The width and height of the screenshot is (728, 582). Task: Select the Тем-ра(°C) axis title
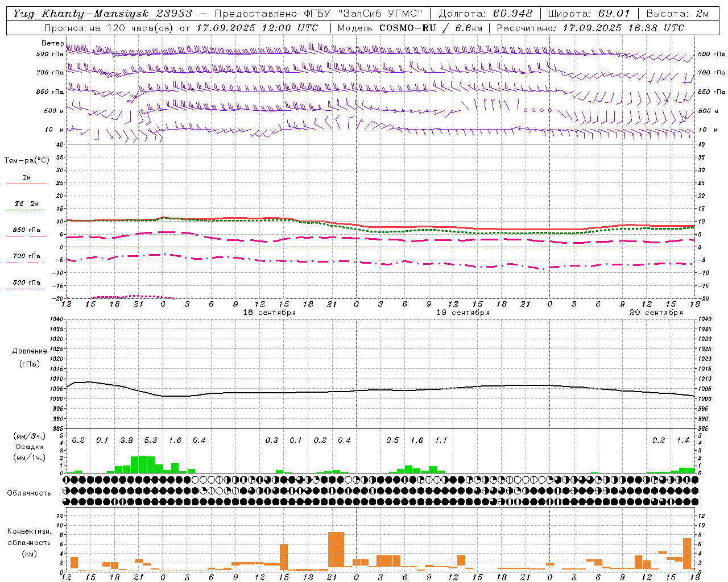(27, 161)
